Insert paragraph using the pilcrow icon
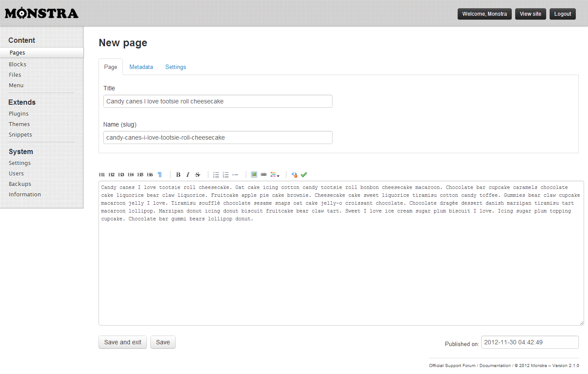Viewport: 588px width, 374px height. [x=160, y=175]
